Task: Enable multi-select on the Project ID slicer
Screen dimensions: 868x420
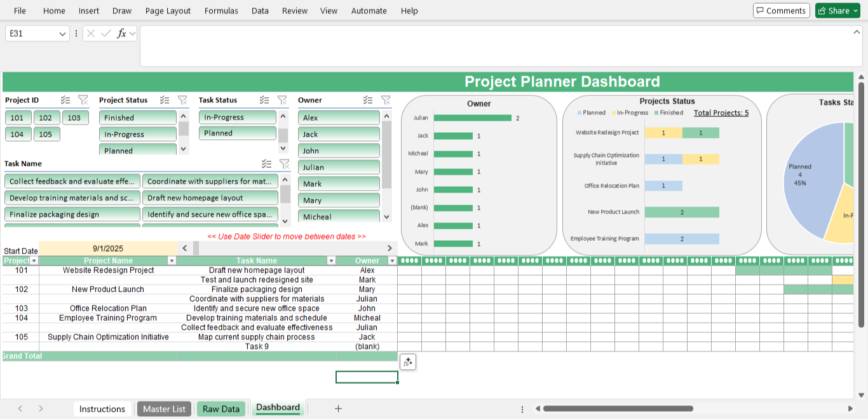Action: 65,100
